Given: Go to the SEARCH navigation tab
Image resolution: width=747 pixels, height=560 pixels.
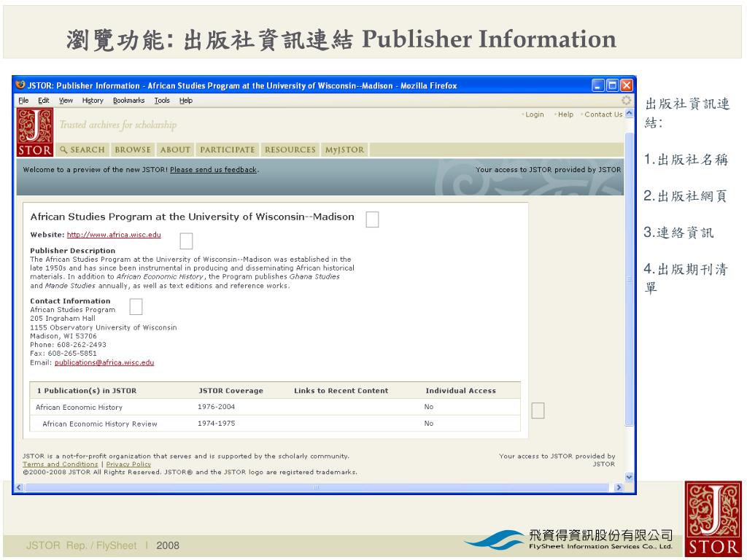Looking at the screenshot, I should 82,149.
